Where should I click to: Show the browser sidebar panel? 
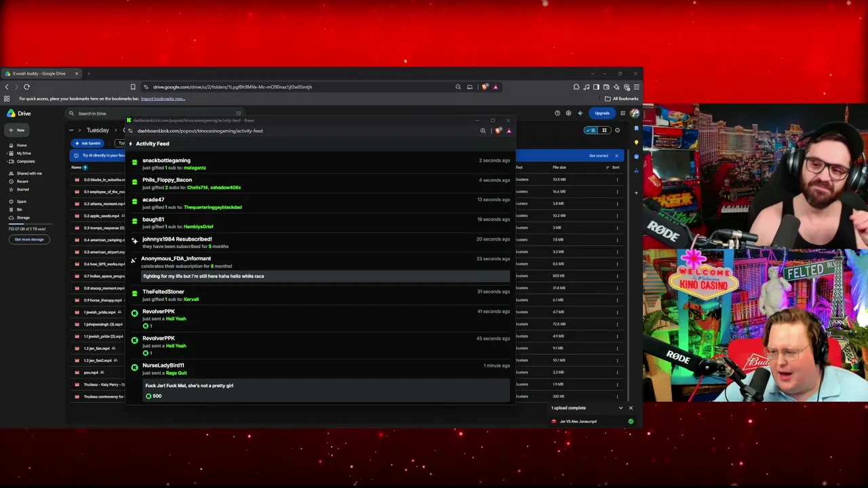tap(596, 87)
